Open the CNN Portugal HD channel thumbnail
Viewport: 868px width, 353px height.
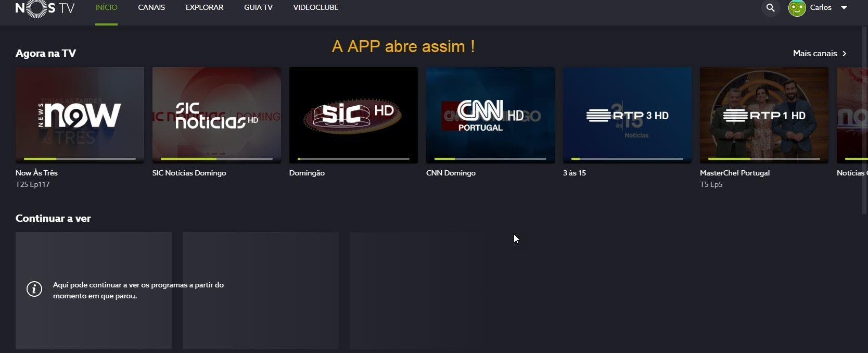click(490, 115)
